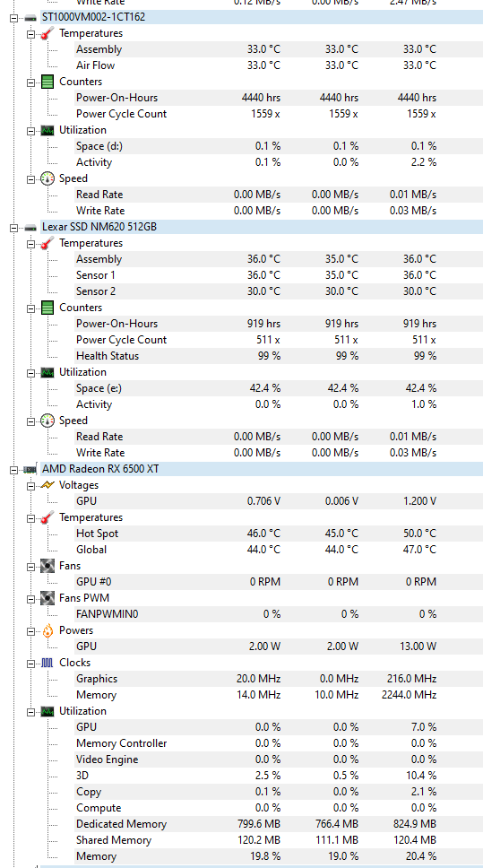Collapse Powers under Radeon
Image resolution: width=483 pixels, height=868 pixels.
click(x=31, y=630)
